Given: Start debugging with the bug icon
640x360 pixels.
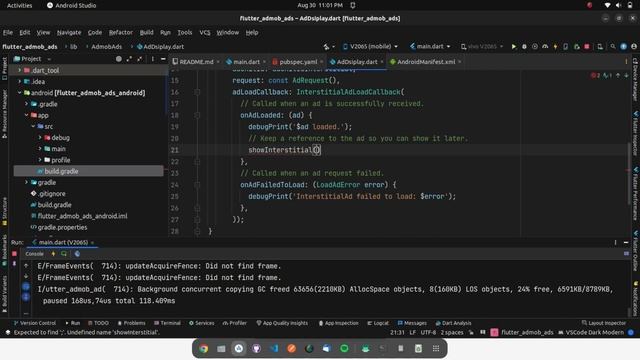Looking at the screenshot, I should click(524, 47).
